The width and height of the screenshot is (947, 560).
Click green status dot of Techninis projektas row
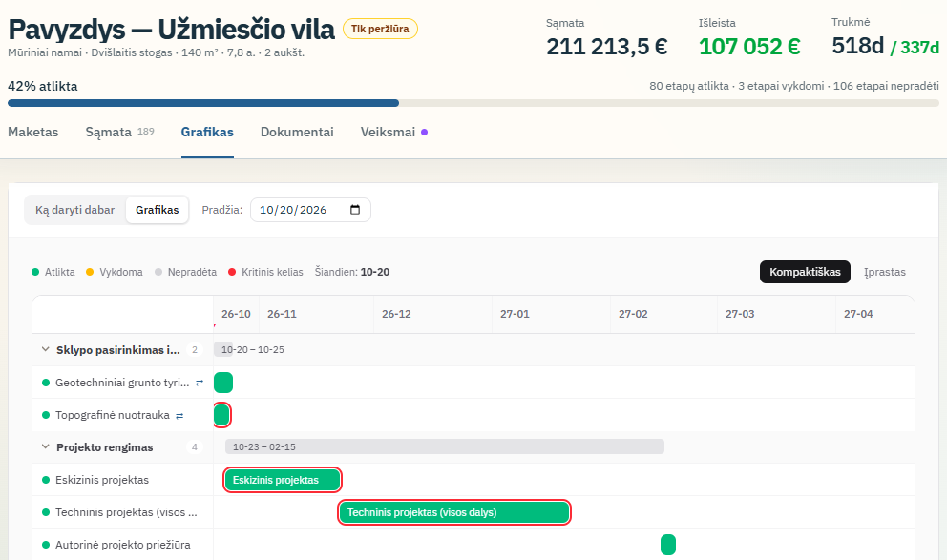[45, 512]
